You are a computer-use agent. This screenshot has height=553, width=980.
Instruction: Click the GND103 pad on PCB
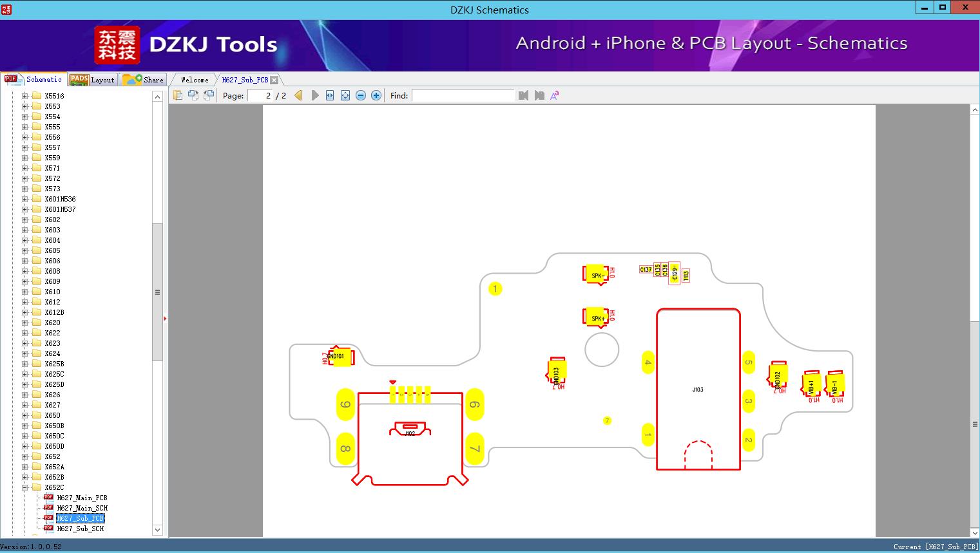click(557, 371)
